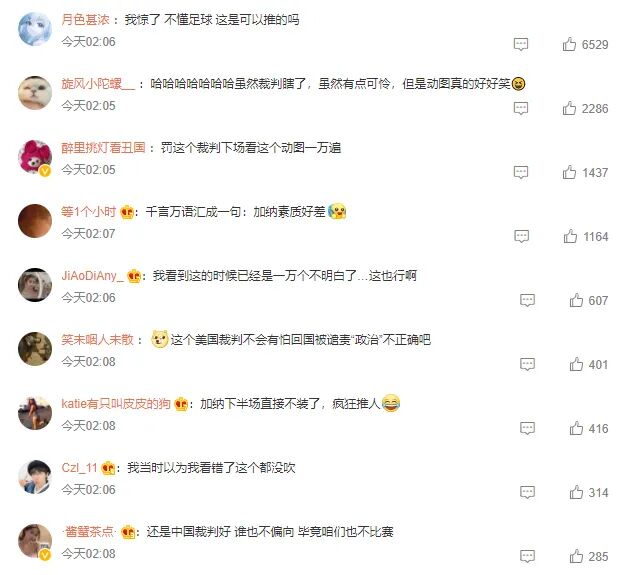Screen dimensions: 626x575
Task: Thumbs up the 285-likes comment
Action: click(x=576, y=556)
